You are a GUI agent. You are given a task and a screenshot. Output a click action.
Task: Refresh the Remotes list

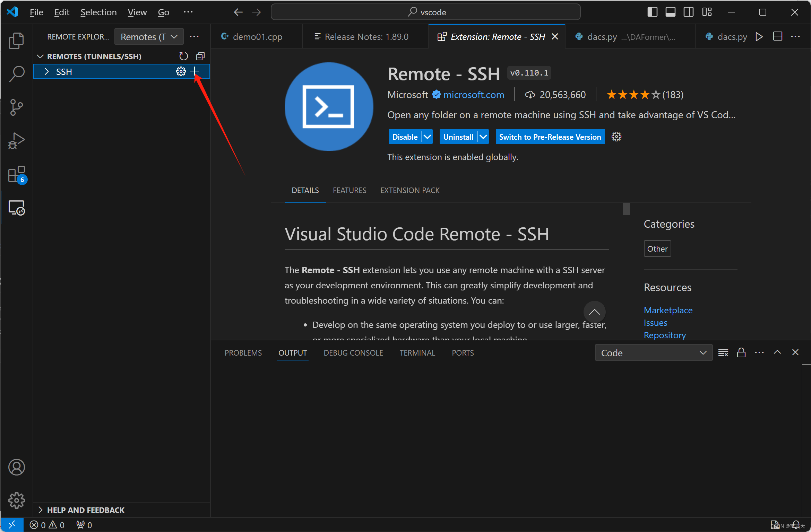pos(183,56)
